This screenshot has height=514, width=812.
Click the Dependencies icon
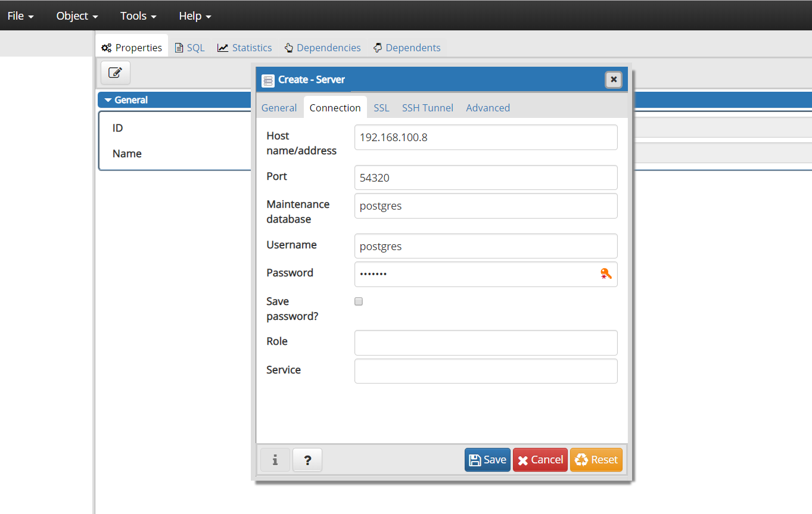point(288,47)
